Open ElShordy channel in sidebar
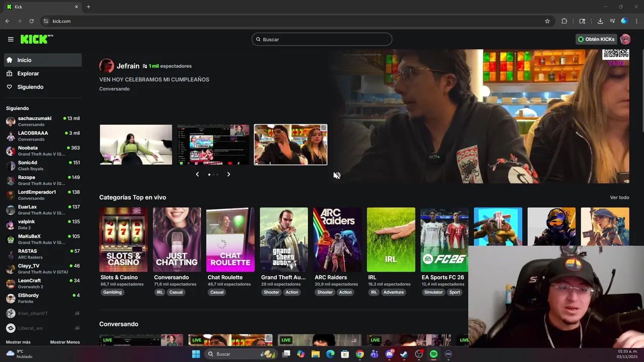The image size is (644, 362). (43, 298)
